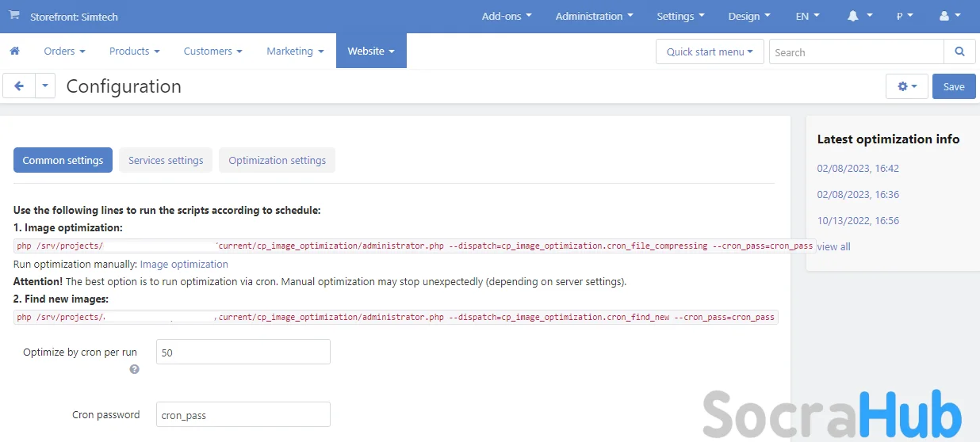
Task: Open the user account profile menu
Action: (x=949, y=16)
